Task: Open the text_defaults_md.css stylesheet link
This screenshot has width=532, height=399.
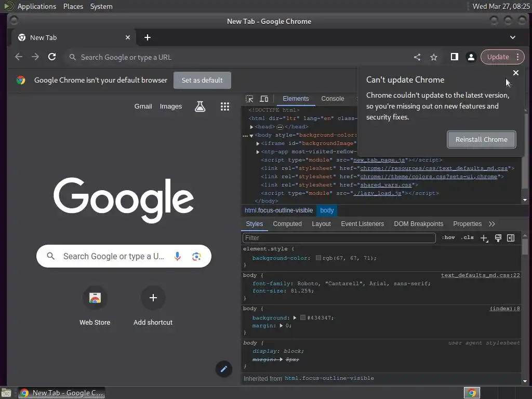Action: [x=434, y=168]
